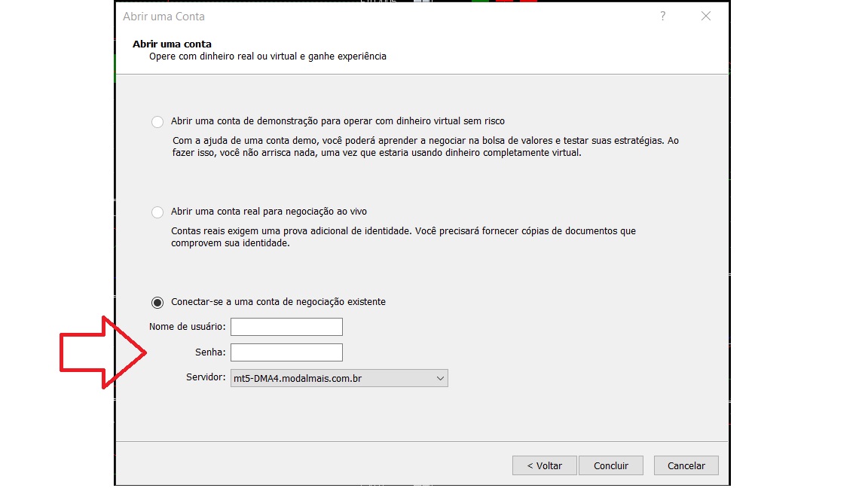The height and width of the screenshot is (488, 868).
Task: Close the Abrir uma Conta dialog
Action: tap(705, 16)
